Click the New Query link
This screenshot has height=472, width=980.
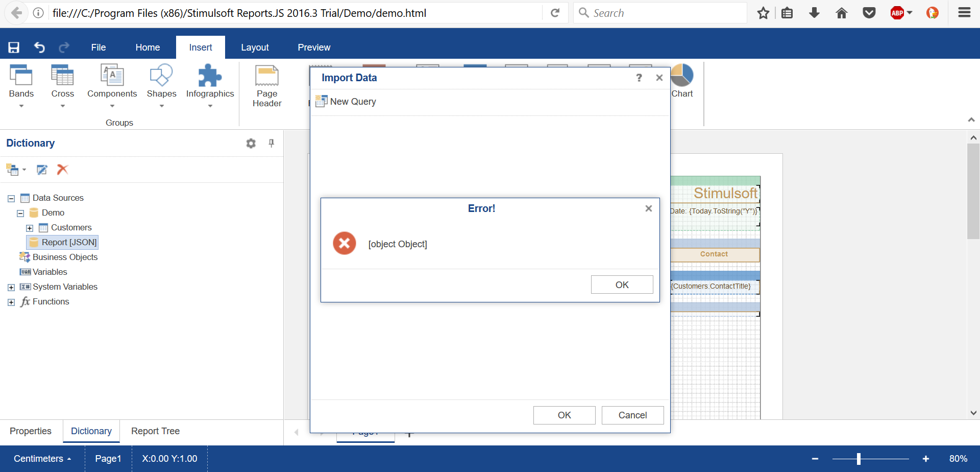click(x=353, y=102)
